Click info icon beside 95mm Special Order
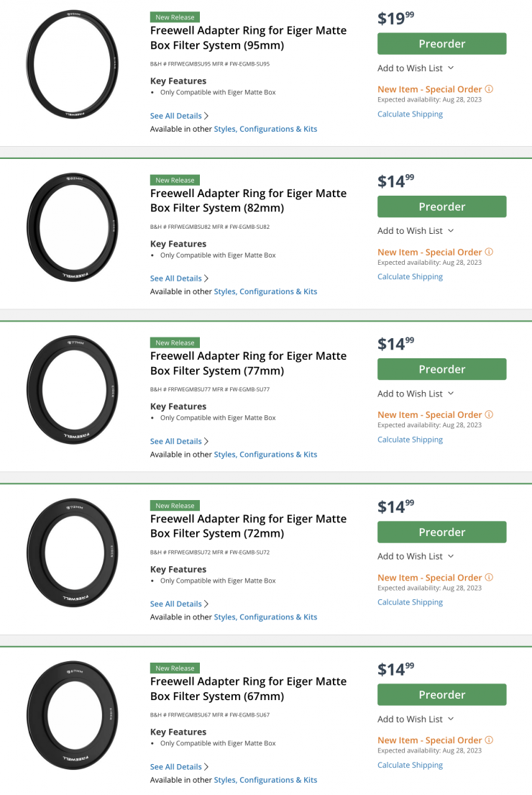The height and width of the screenshot is (795, 532). pos(489,89)
